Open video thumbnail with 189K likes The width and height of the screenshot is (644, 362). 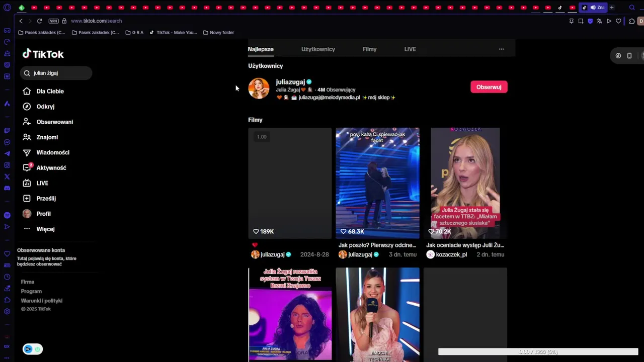click(x=290, y=183)
